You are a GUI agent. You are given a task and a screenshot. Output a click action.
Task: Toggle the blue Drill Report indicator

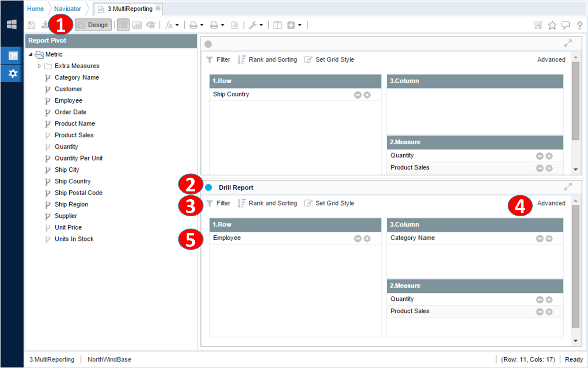[x=209, y=188]
